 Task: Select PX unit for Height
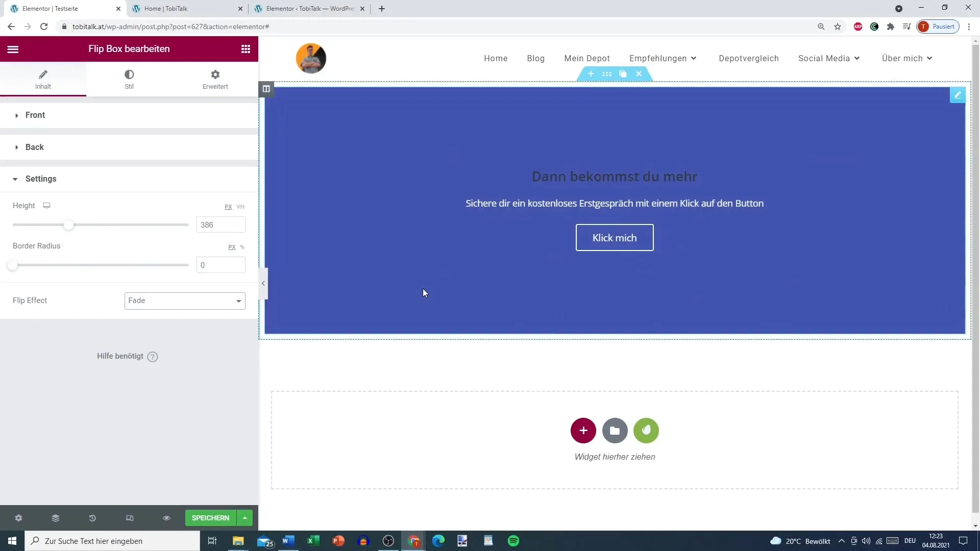(x=228, y=207)
